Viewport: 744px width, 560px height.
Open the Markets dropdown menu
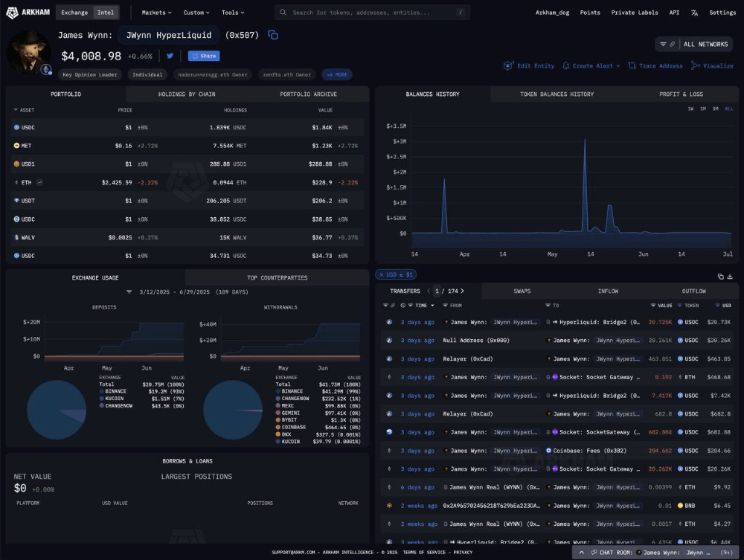156,13
